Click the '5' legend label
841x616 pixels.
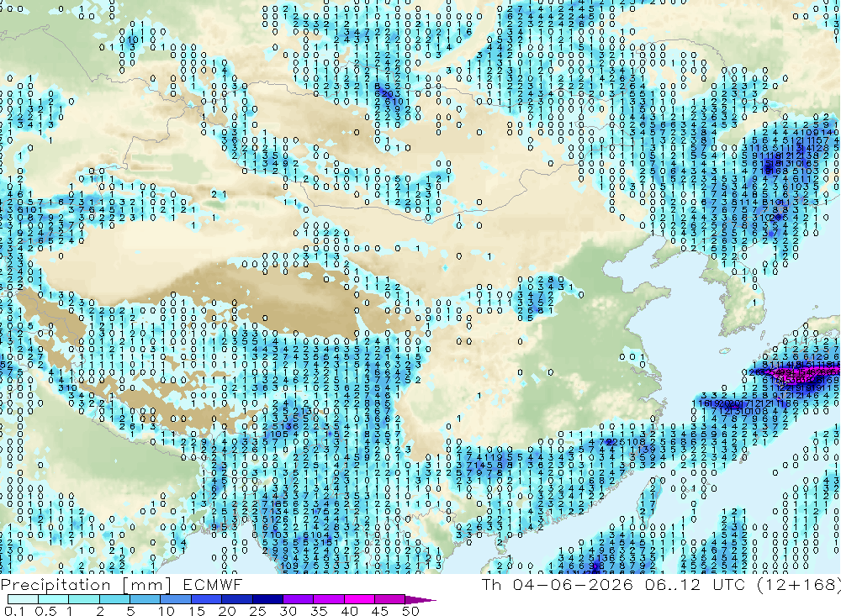point(130,611)
